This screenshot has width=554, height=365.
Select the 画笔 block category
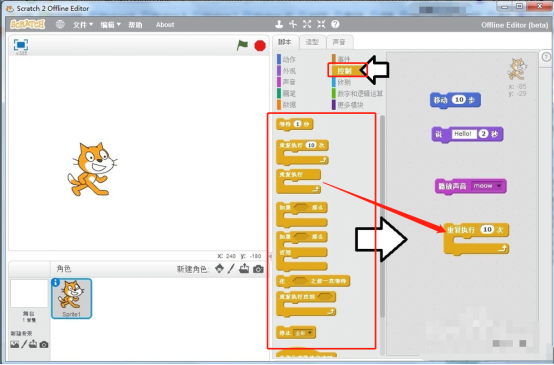(x=287, y=94)
